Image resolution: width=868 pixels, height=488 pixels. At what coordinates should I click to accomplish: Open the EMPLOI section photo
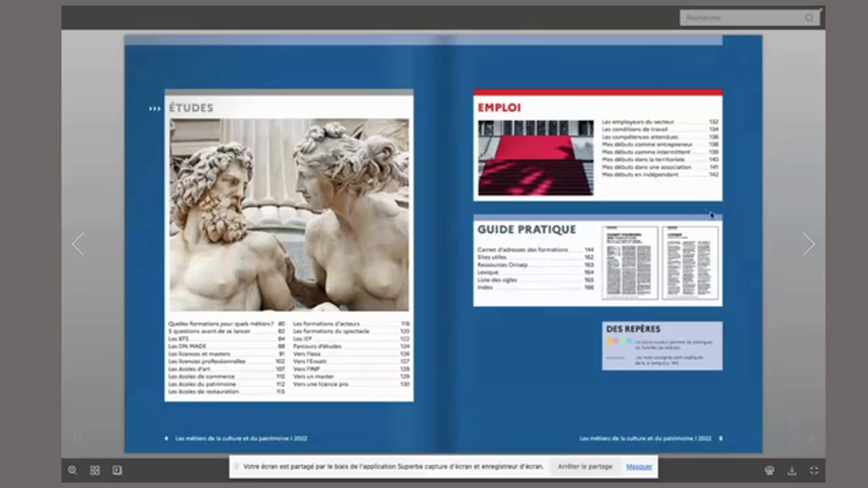point(536,157)
